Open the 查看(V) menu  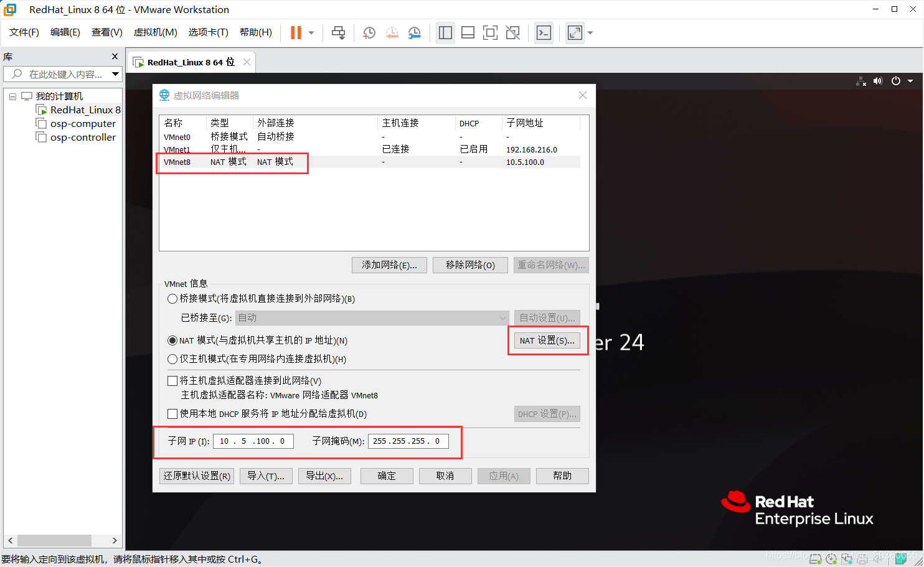107,32
